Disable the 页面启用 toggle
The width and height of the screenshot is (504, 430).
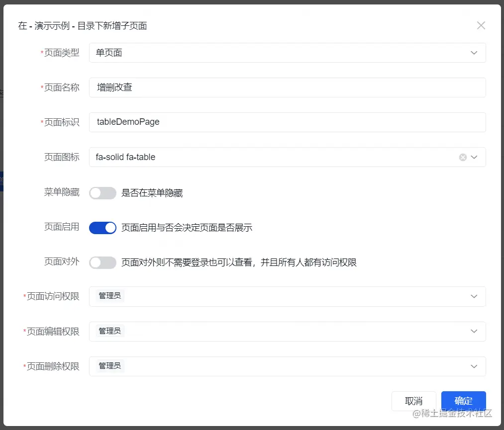point(102,227)
